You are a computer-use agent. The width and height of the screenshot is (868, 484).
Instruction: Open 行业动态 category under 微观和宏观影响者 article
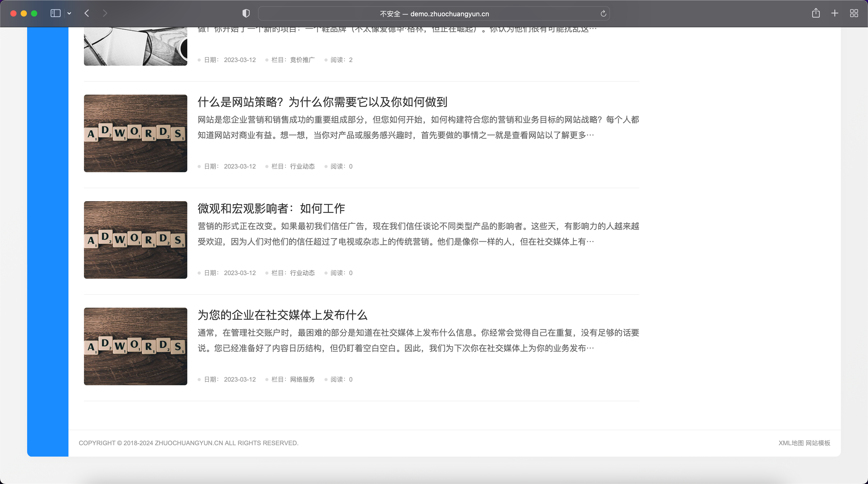point(302,273)
